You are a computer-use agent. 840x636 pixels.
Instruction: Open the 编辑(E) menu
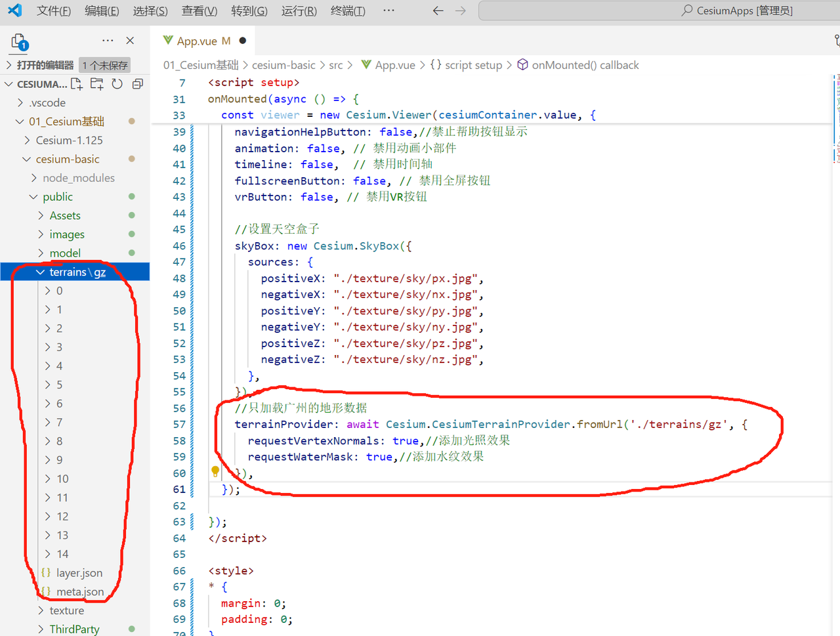click(102, 11)
